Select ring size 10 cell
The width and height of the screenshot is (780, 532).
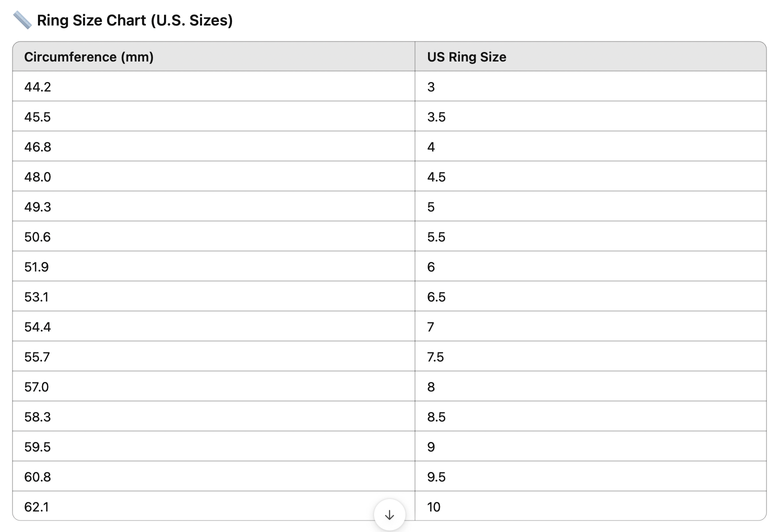(433, 507)
